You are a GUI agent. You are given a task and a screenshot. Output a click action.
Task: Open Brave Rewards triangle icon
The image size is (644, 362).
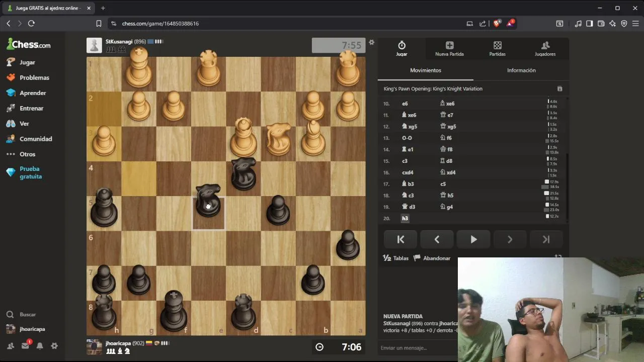pyautogui.click(x=510, y=23)
